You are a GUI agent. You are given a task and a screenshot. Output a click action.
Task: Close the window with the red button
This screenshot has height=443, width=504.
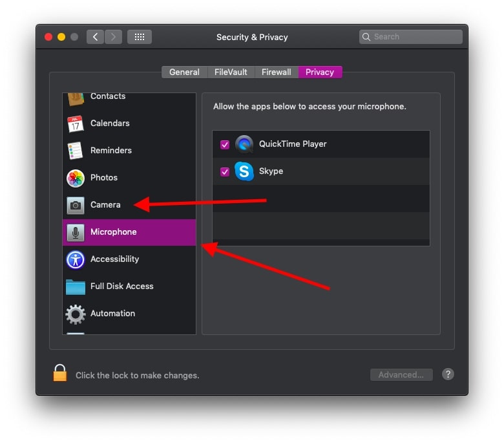coord(48,37)
